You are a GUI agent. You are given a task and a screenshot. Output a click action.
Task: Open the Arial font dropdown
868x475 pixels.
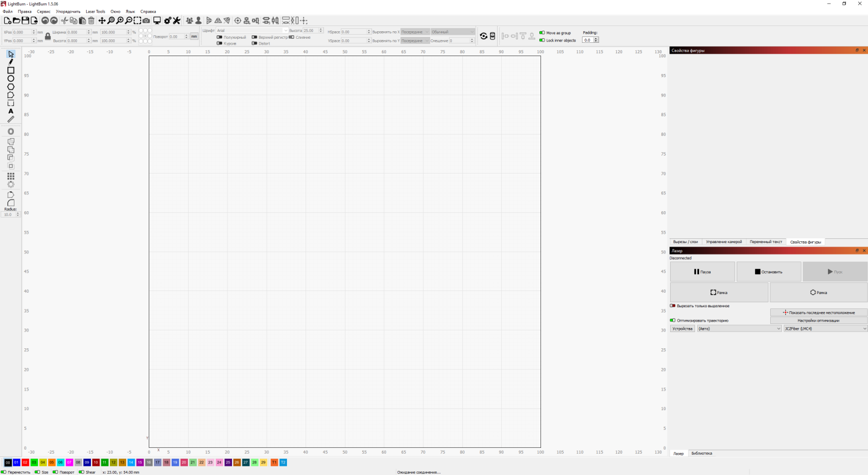pos(252,31)
